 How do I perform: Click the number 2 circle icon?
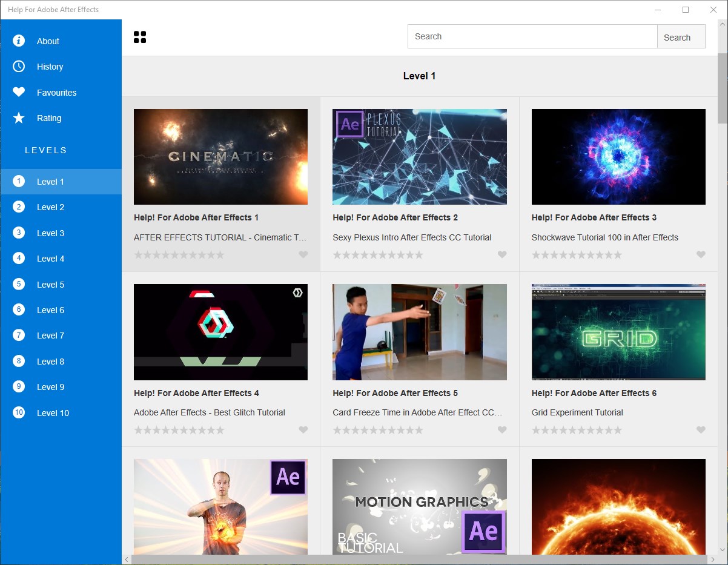tap(19, 207)
